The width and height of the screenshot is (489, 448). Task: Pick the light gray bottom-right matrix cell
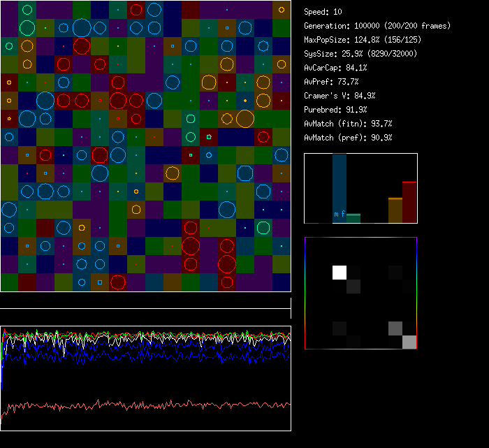pos(409,342)
